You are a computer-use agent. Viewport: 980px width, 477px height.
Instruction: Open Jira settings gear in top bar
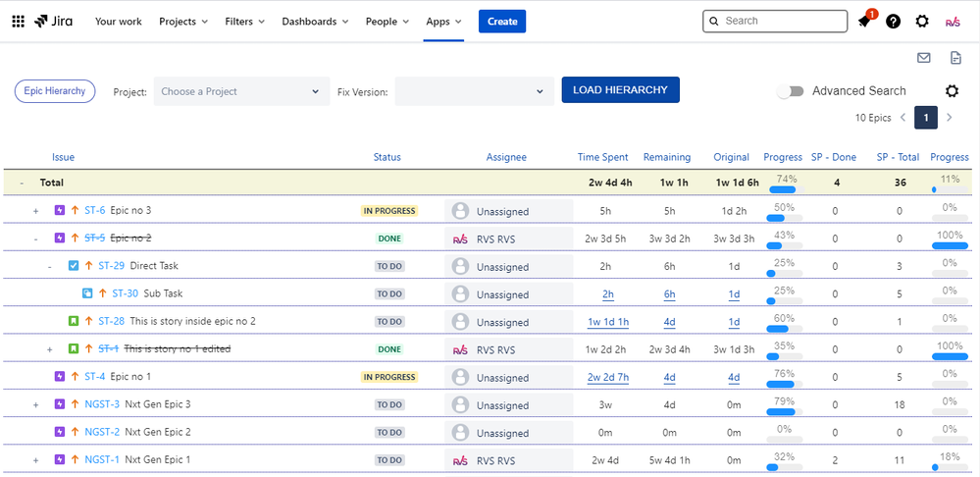pyautogui.click(x=922, y=22)
